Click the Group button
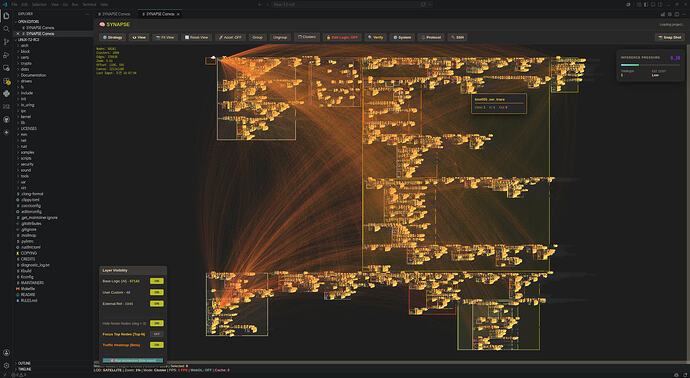 coord(257,37)
